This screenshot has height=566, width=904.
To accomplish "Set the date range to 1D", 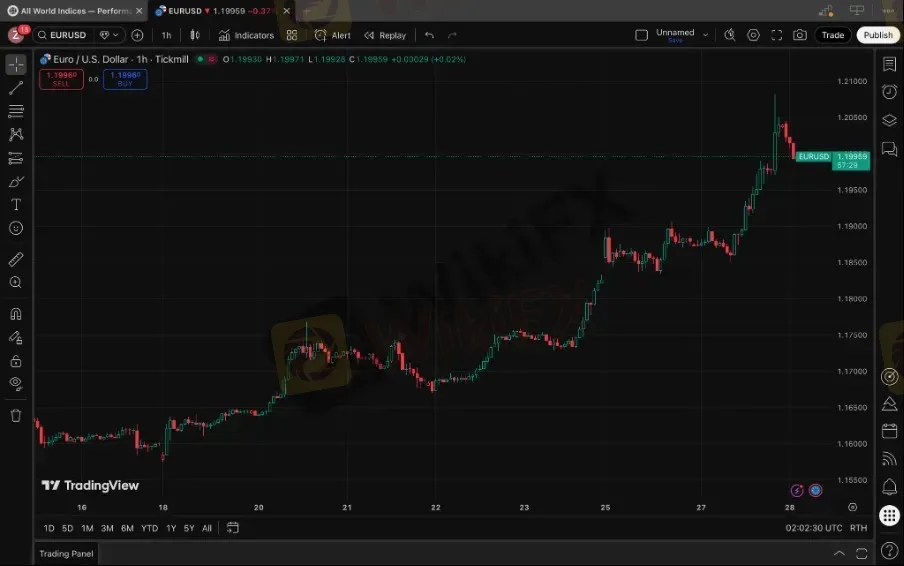I will (49, 528).
